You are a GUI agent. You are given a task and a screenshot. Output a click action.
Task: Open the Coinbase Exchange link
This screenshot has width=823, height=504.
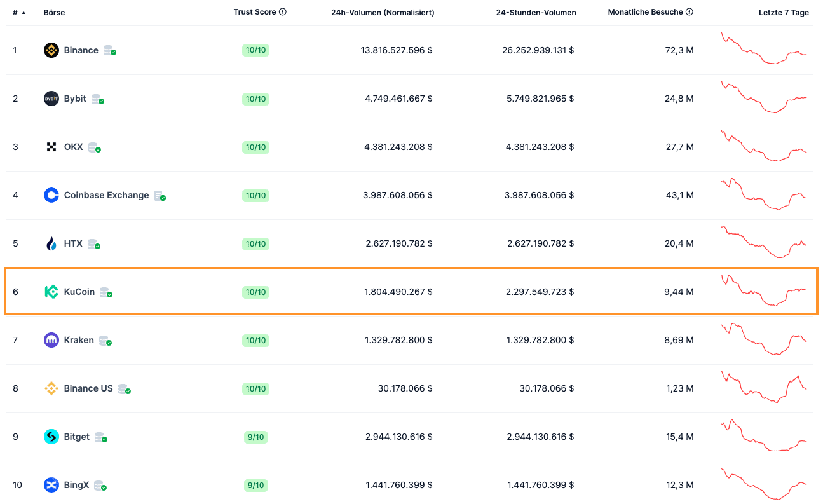(x=107, y=195)
